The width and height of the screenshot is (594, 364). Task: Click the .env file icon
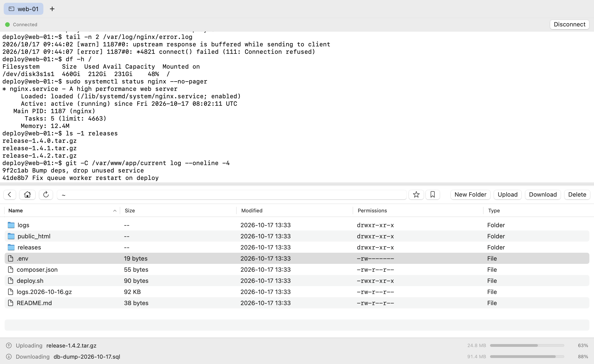[x=10, y=258]
